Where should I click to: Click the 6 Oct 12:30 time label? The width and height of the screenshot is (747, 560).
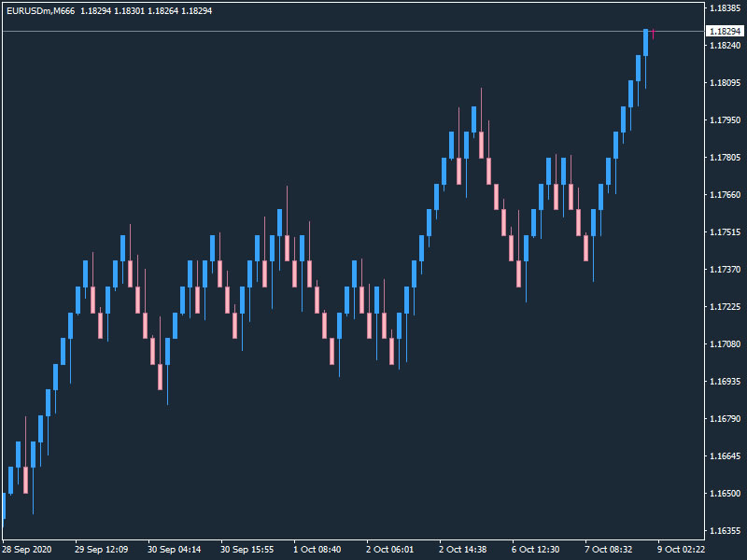536,550
